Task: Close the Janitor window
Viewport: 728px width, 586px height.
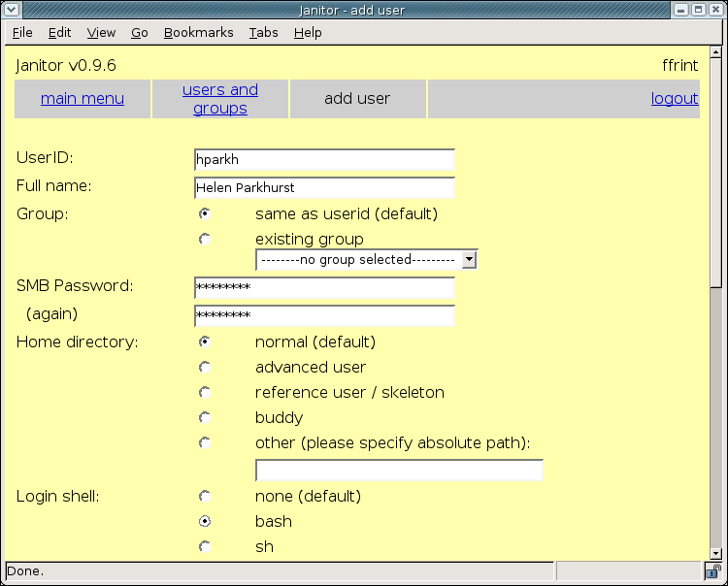Action: pyautogui.click(x=715, y=10)
